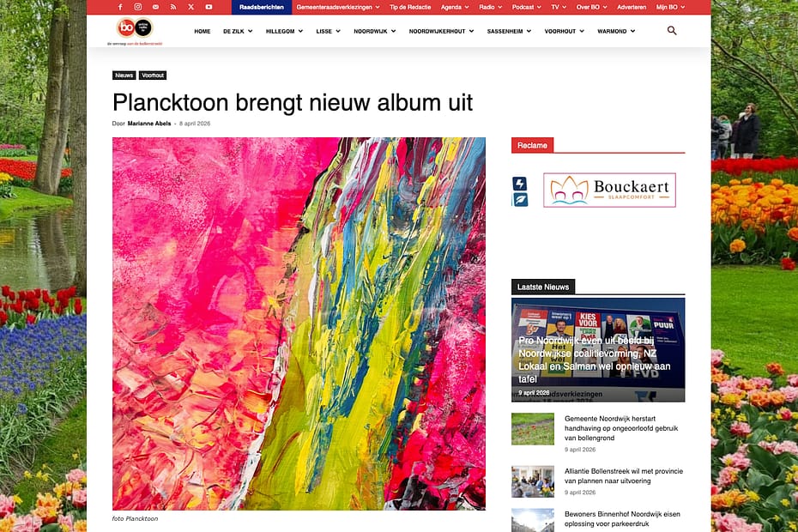Expand the Hillegom dropdown menu

pyautogui.click(x=284, y=32)
